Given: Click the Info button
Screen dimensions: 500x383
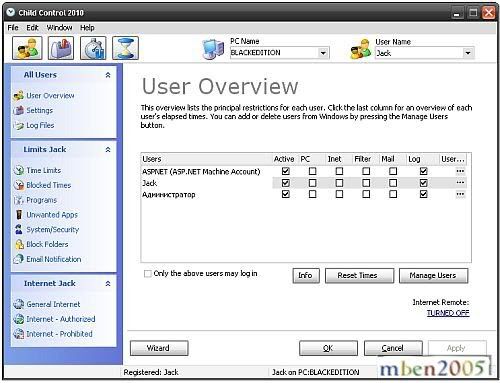Looking at the screenshot, I should pos(306,276).
